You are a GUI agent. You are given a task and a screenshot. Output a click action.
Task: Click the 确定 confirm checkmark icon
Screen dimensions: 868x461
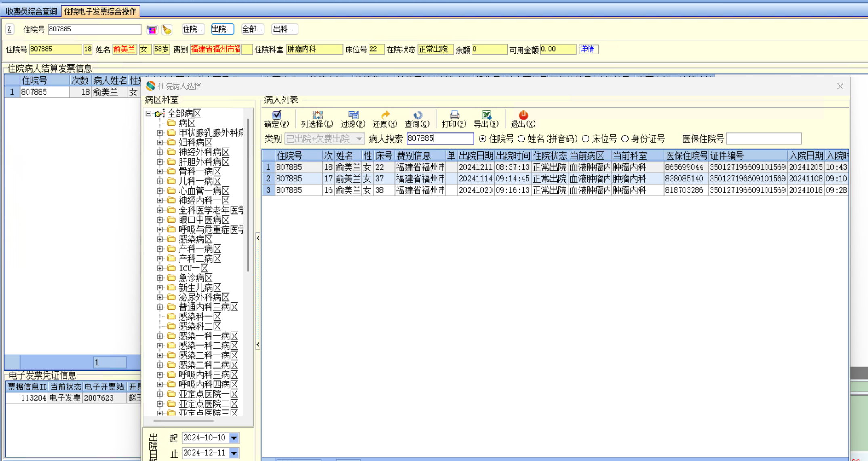click(277, 115)
